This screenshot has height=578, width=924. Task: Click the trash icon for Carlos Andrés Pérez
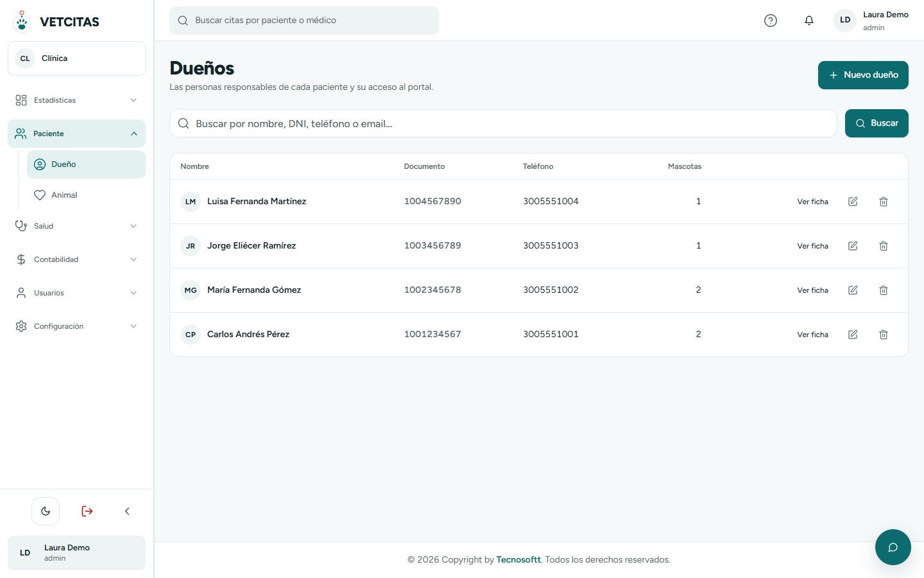coord(884,335)
